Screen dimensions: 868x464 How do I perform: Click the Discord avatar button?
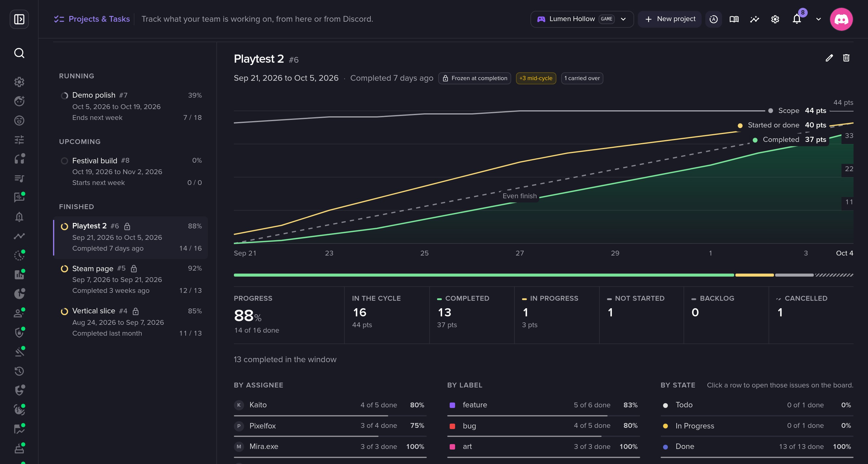point(841,19)
